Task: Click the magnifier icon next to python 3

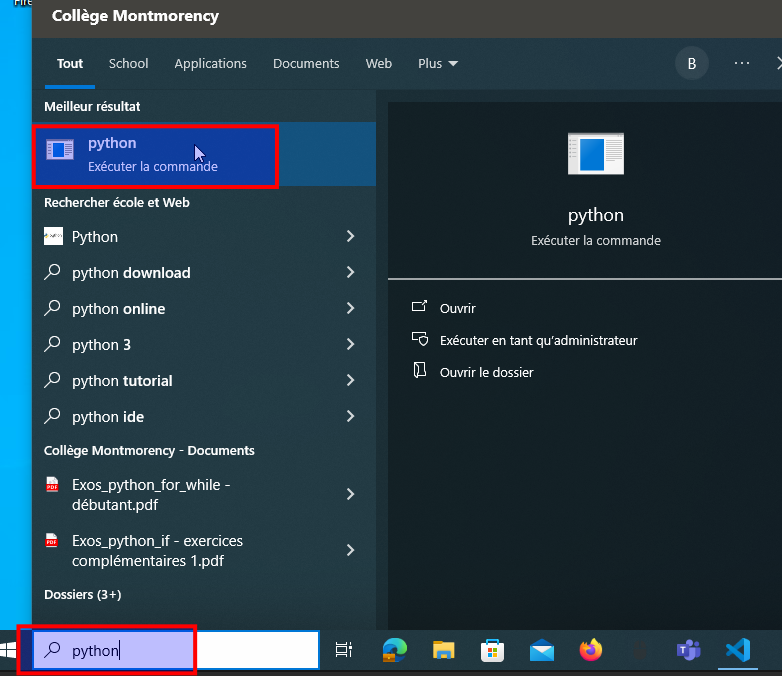Action: [x=52, y=344]
